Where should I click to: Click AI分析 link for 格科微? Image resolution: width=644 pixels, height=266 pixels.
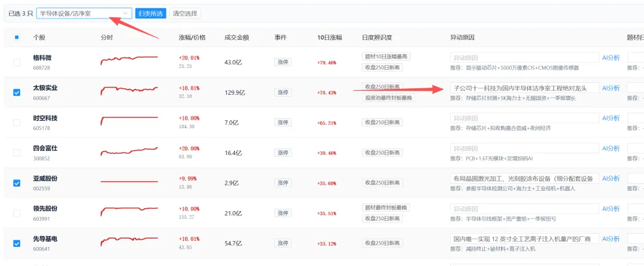pyautogui.click(x=611, y=57)
